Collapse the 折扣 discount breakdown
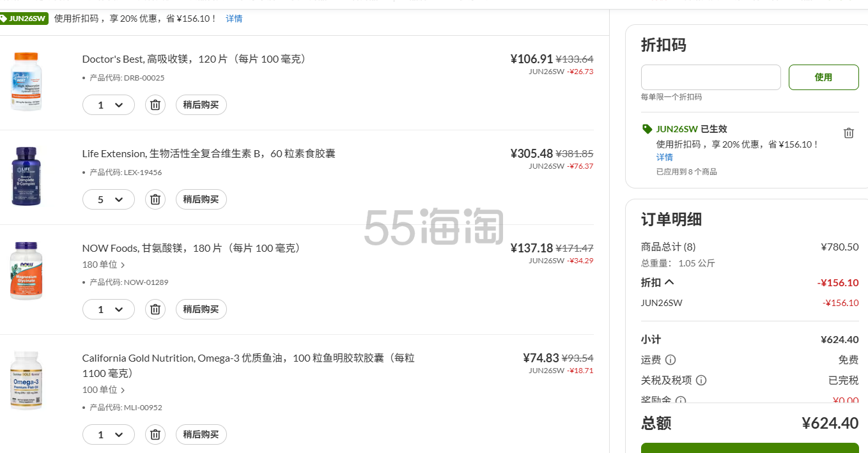Screen dimensions: 868x453 coord(658,282)
